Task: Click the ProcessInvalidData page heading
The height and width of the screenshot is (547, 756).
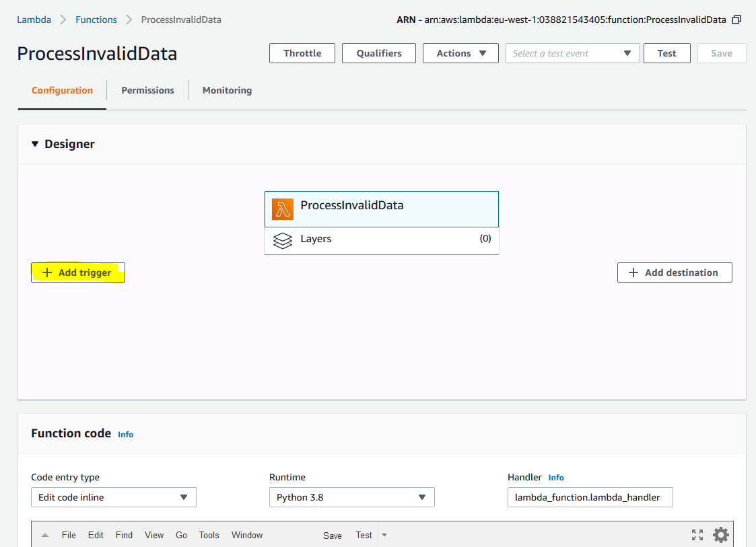Action: tap(97, 54)
